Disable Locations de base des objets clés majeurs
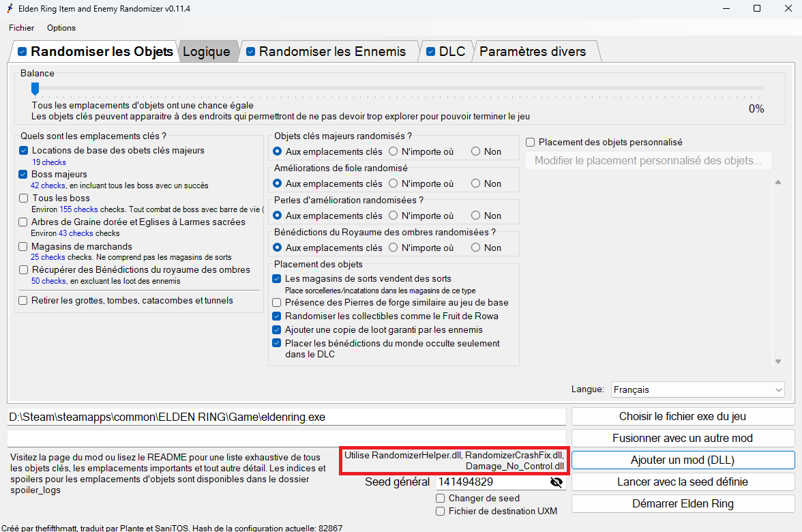This screenshot has height=532, width=802. pos(23,150)
